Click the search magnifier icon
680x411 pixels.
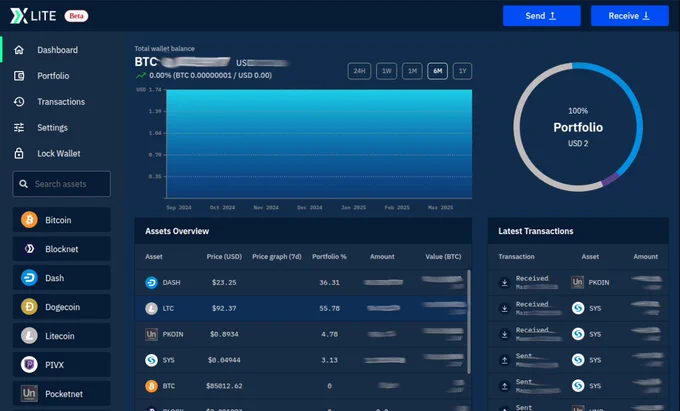click(23, 184)
